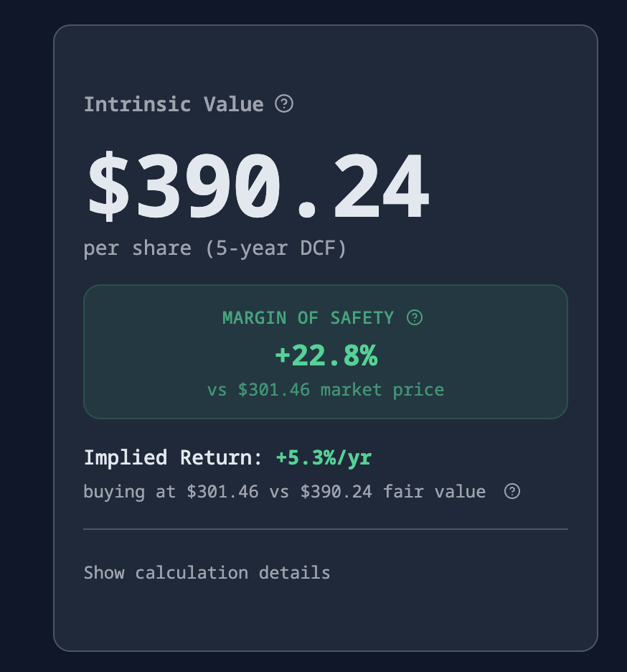Click the vs market price line
Screen dimensions: 627x672
[326, 390]
